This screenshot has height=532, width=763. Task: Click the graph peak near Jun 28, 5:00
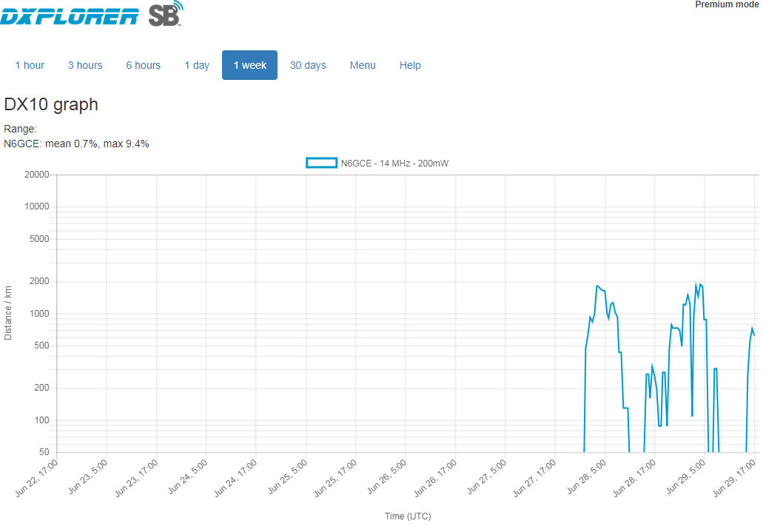tap(598, 286)
